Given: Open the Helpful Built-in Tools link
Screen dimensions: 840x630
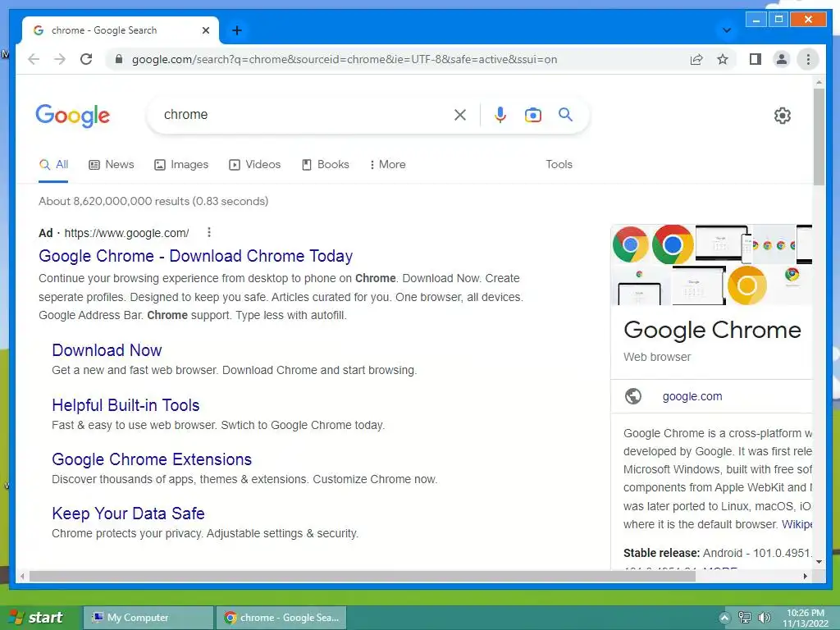Looking at the screenshot, I should (126, 405).
